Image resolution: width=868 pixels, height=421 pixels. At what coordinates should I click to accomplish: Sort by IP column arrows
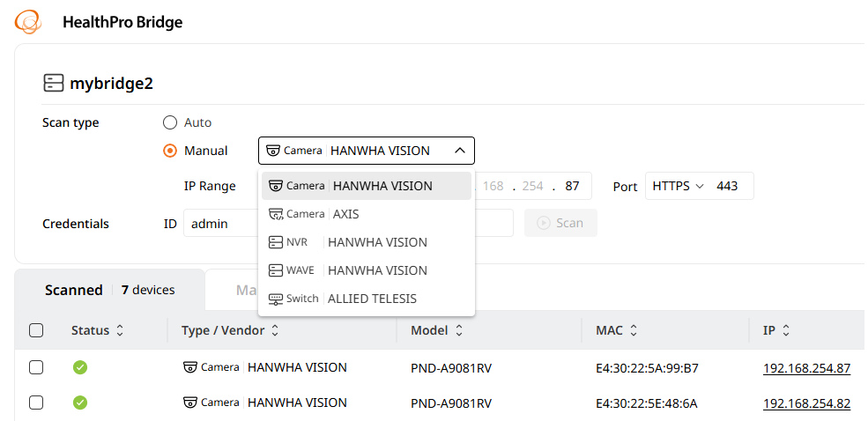pos(786,331)
